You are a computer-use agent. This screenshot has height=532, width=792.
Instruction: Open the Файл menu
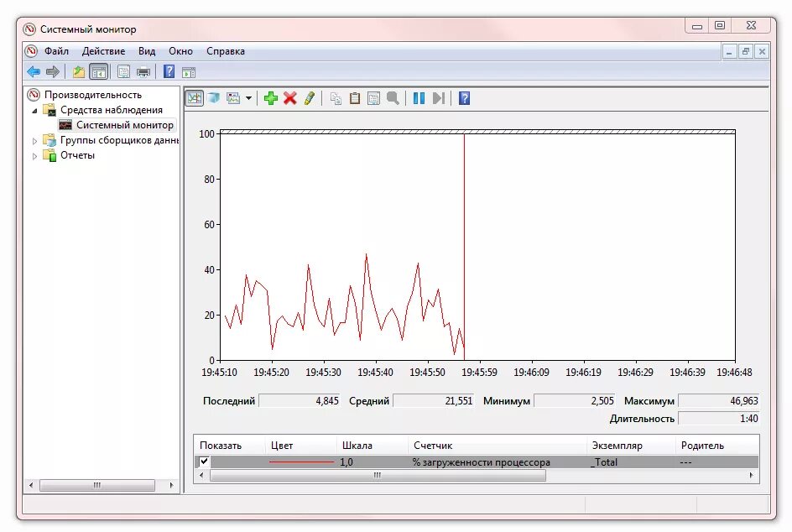pos(56,51)
